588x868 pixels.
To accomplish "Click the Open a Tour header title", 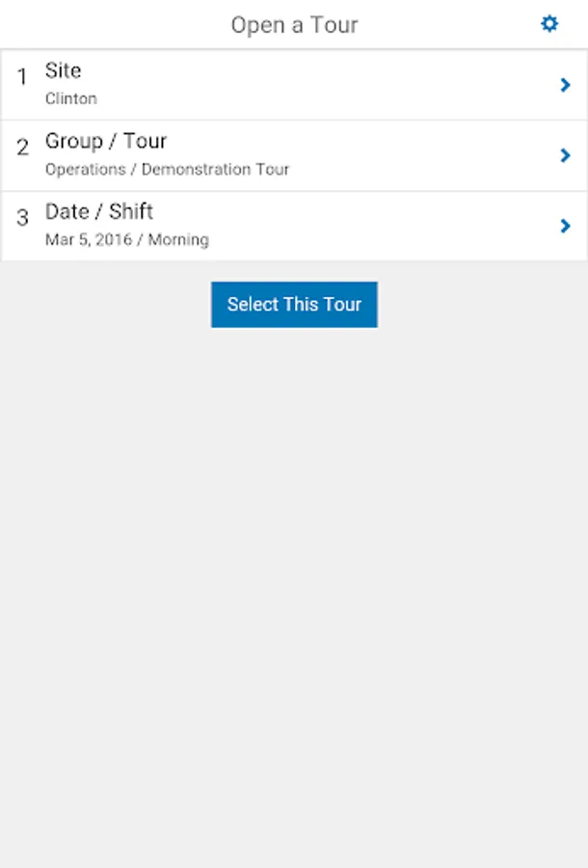I will tap(294, 25).
